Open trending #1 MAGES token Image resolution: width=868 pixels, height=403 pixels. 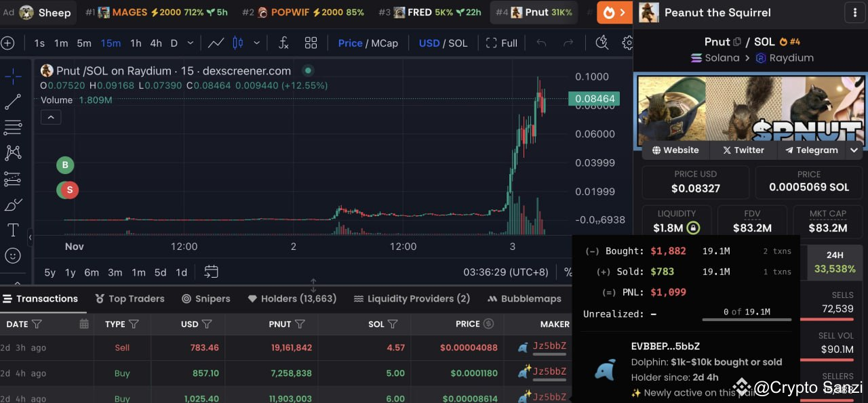click(x=157, y=12)
